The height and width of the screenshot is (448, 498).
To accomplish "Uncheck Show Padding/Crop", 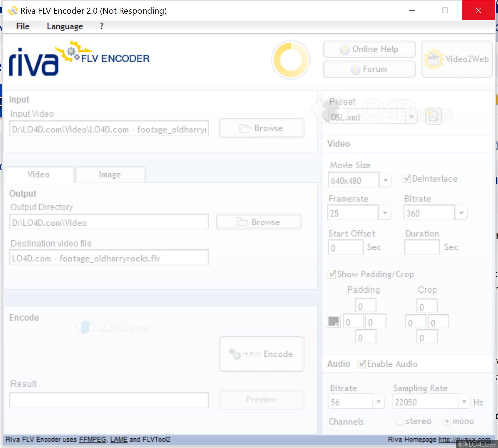I will click(332, 274).
